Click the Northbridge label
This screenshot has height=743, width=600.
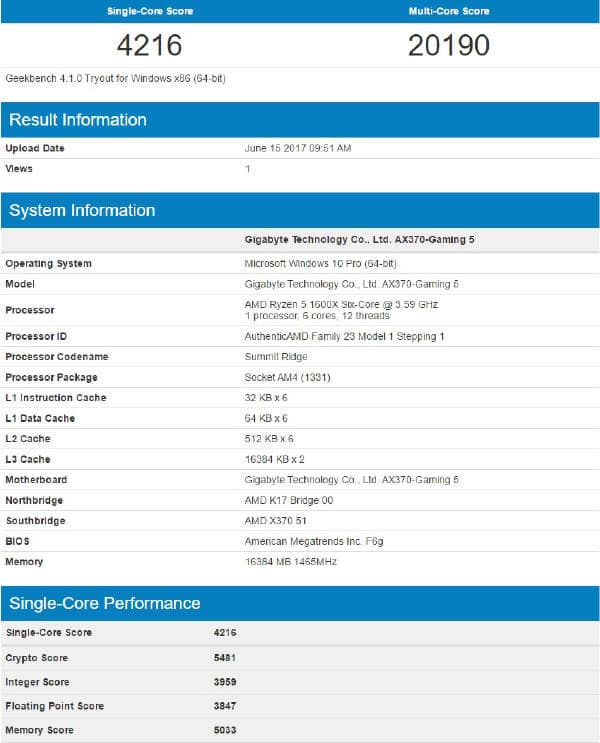34,500
